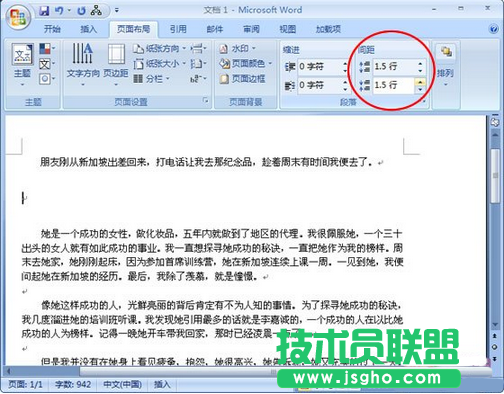504x394 pixels.
Task: Toggle 插入 insert mode in status bar
Action: coord(162,385)
